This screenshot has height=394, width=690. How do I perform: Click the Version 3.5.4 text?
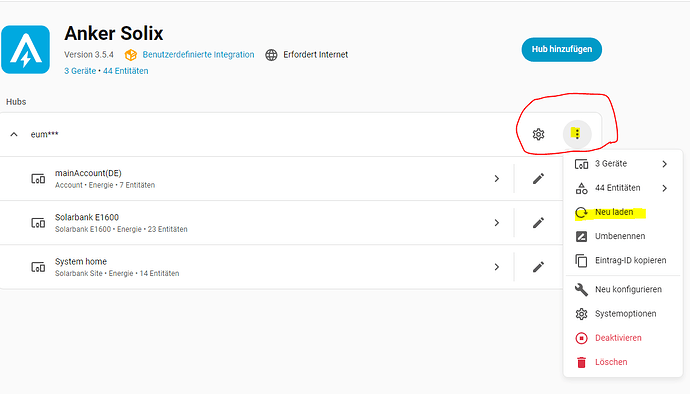tap(89, 55)
